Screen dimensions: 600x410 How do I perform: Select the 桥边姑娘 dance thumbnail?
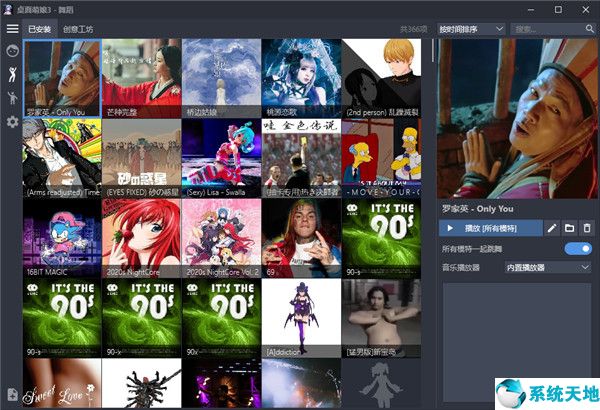(x=221, y=78)
